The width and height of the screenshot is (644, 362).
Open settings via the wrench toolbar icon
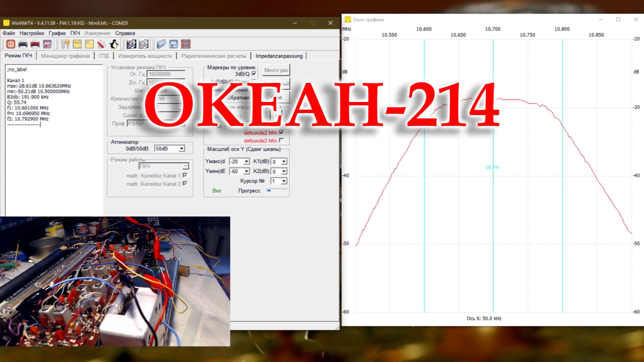click(65, 44)
